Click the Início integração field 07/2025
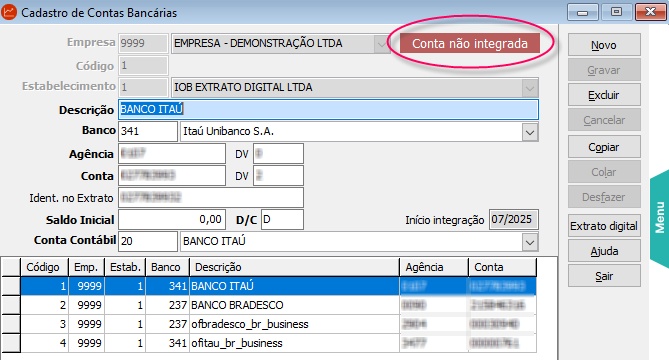The height and width of the screenshot is (360, 669). 514,220
